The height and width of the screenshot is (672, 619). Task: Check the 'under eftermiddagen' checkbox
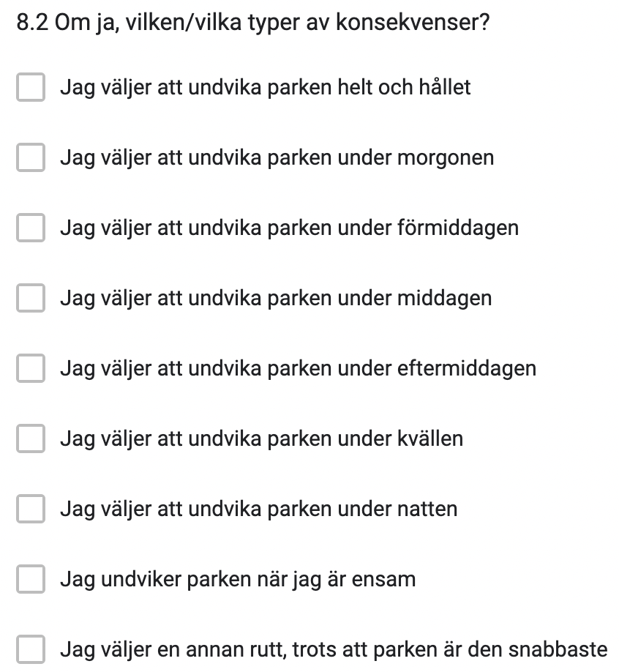[31, 368]
